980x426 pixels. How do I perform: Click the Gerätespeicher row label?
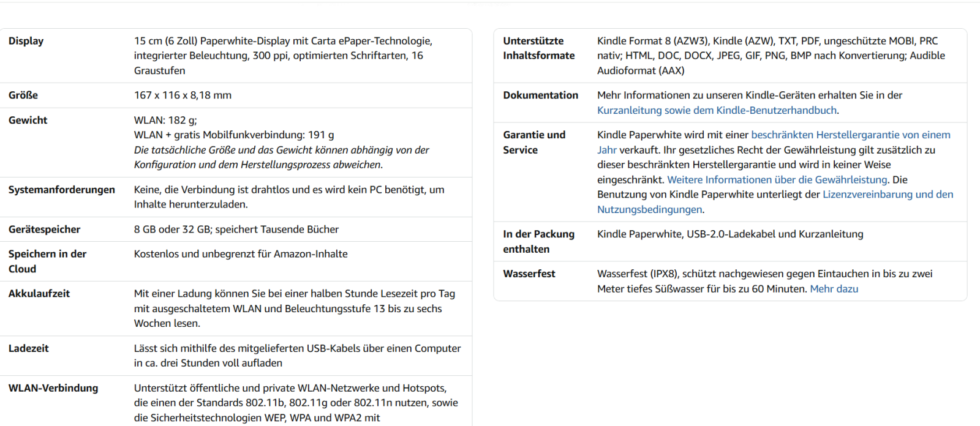point(45,230)
